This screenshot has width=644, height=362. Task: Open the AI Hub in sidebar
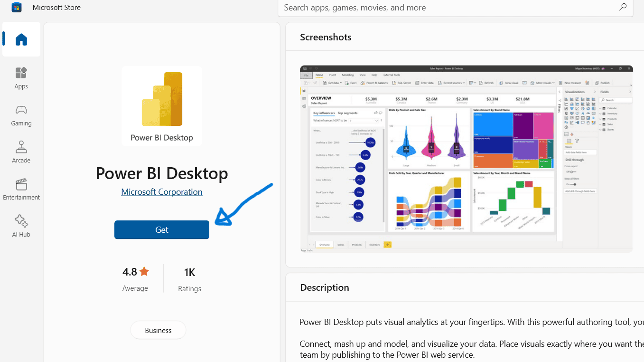click(21, 226)
